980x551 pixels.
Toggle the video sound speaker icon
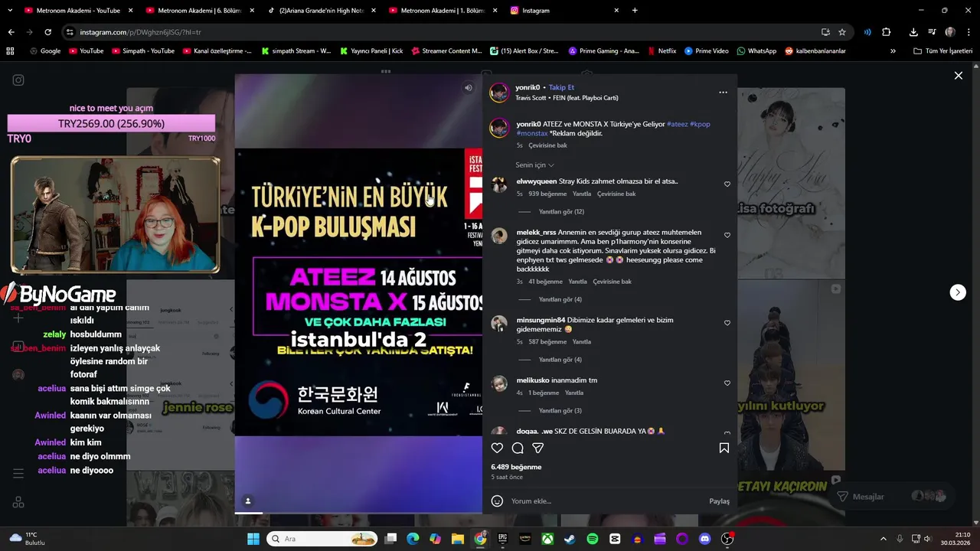(469, 88)
